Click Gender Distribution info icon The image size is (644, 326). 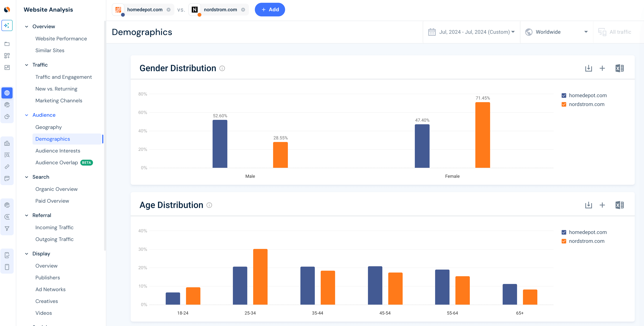click(222, 68)
